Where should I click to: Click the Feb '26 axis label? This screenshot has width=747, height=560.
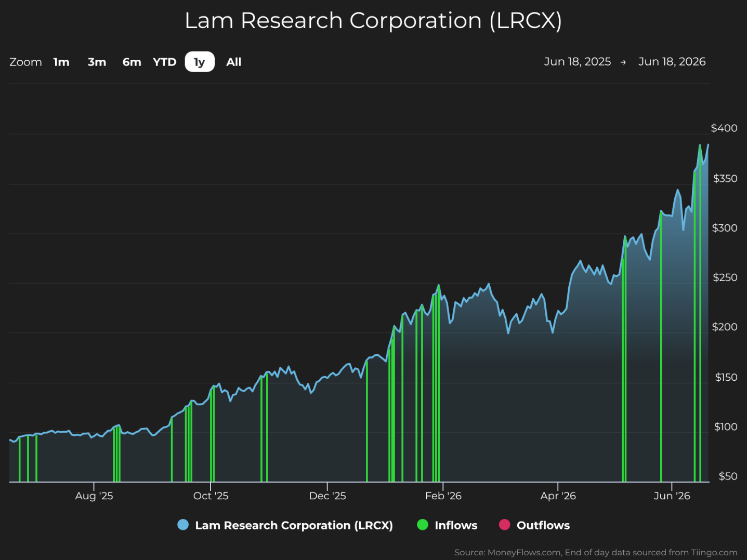443,496
